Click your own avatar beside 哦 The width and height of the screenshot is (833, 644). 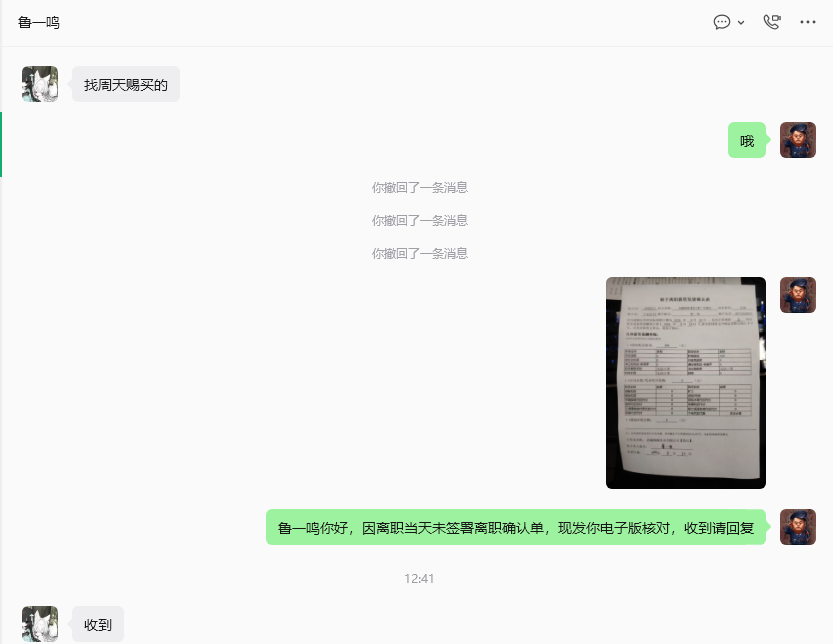tap(797, 140)
